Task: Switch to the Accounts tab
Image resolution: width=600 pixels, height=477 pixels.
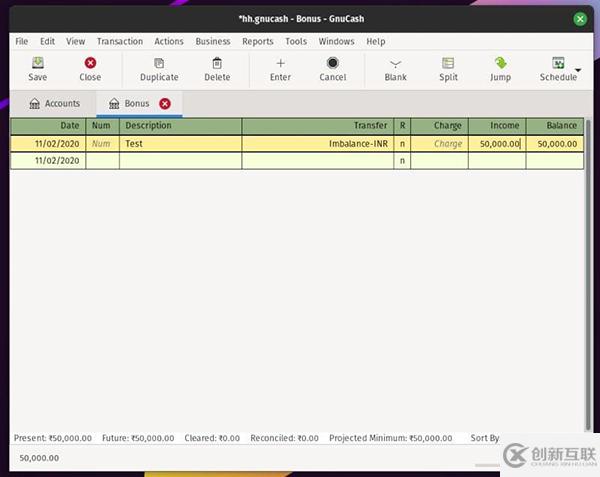Action: click(x=54, y=103)
